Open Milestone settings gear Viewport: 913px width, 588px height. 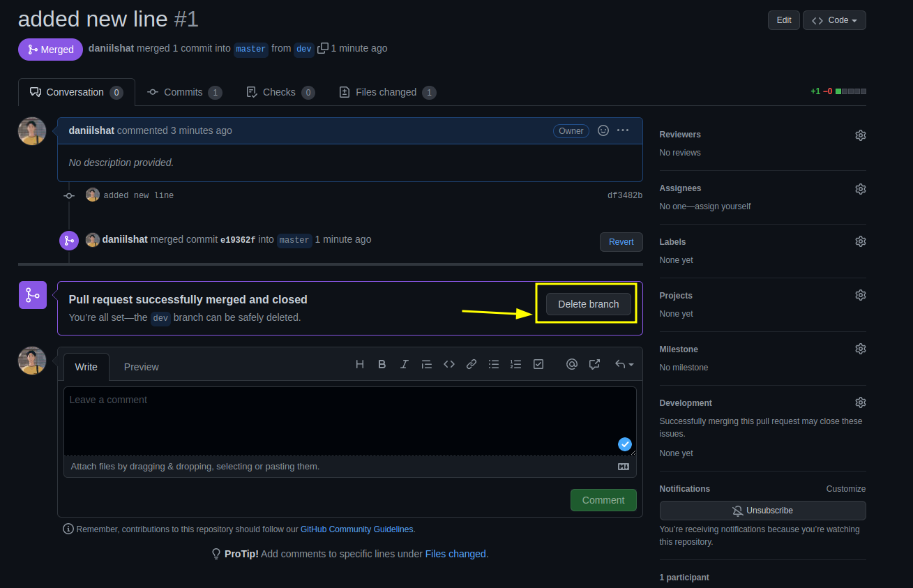861,349
